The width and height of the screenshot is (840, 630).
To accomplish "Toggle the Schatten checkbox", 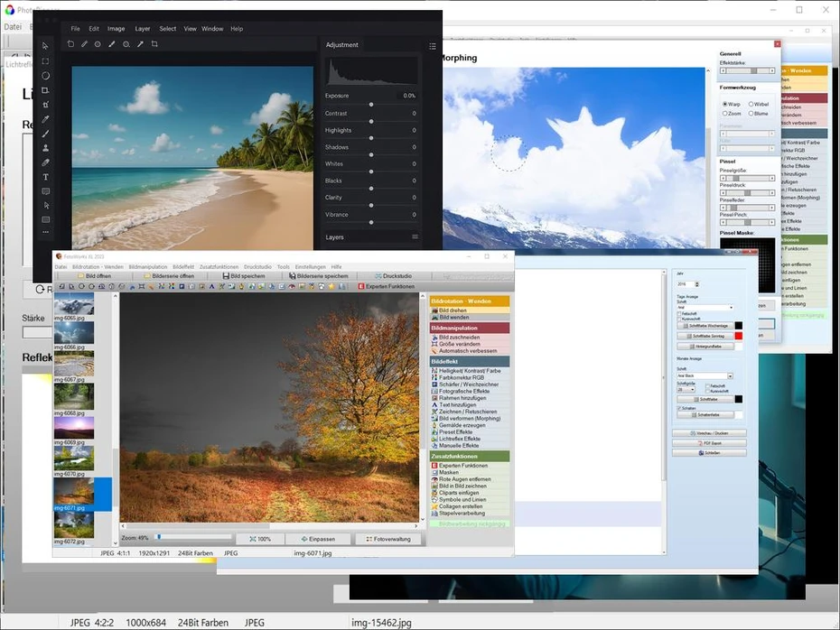I will (x=679, y=408).
